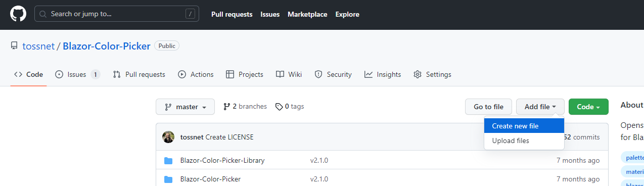Open the Insights tab

[383, 74]
